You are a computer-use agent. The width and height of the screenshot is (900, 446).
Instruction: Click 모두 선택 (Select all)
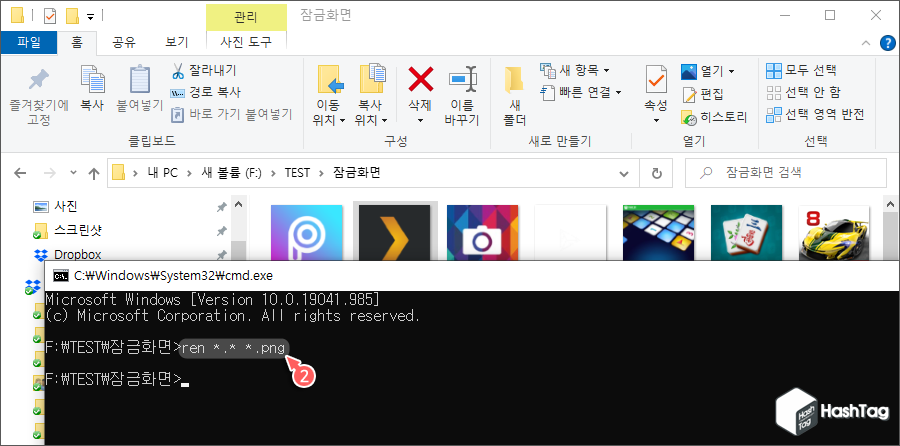[802, 71]
